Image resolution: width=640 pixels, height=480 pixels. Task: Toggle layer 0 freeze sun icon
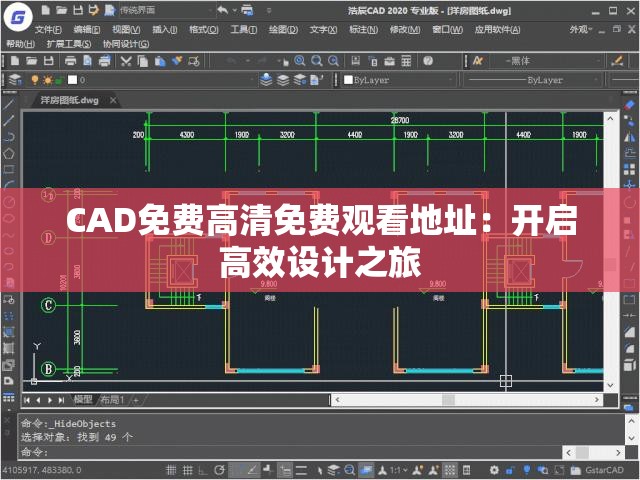47,80
